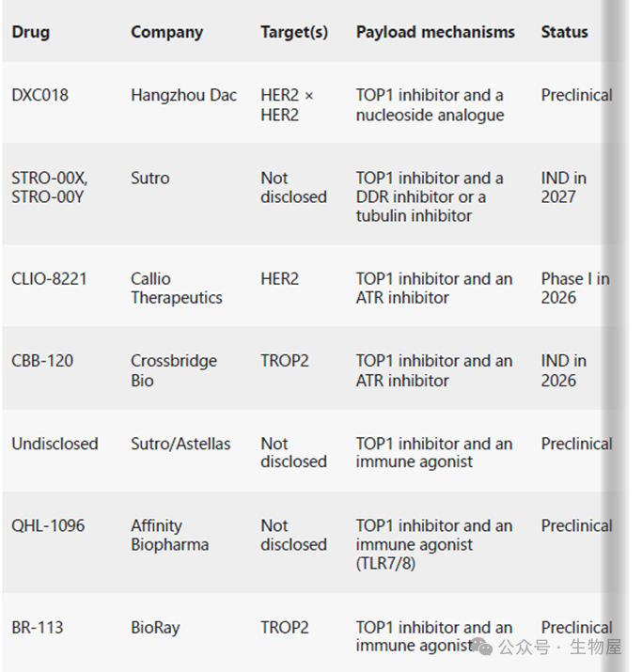The height and width of the screenshot is (672, 642).
Task: Click the Crossbridge Bio company name
Action: pyautogui.click(x=174, y=370)
